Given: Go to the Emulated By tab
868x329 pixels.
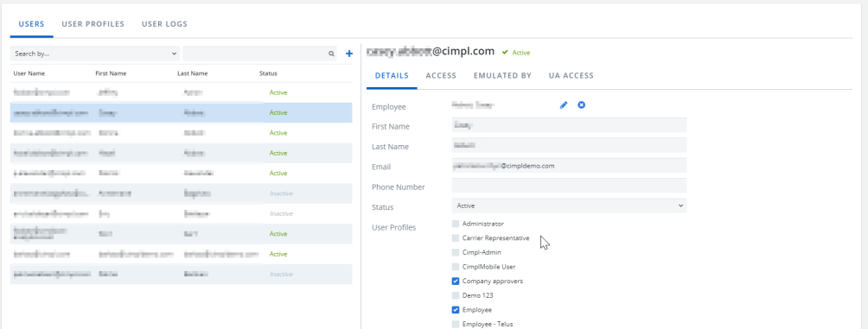Looking at the screenshot, I should 502,76.
